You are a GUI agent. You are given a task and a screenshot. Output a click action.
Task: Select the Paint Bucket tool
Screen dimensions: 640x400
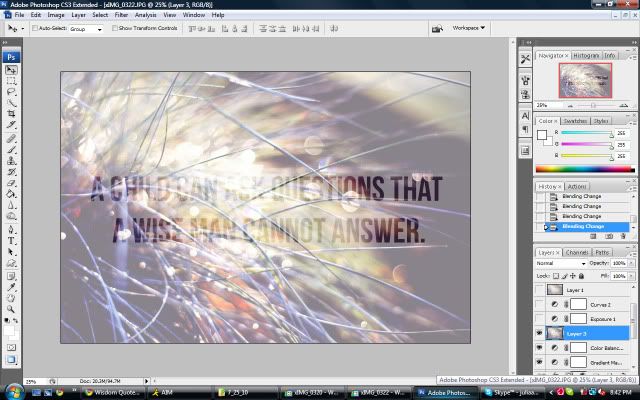tap(11, 194)
